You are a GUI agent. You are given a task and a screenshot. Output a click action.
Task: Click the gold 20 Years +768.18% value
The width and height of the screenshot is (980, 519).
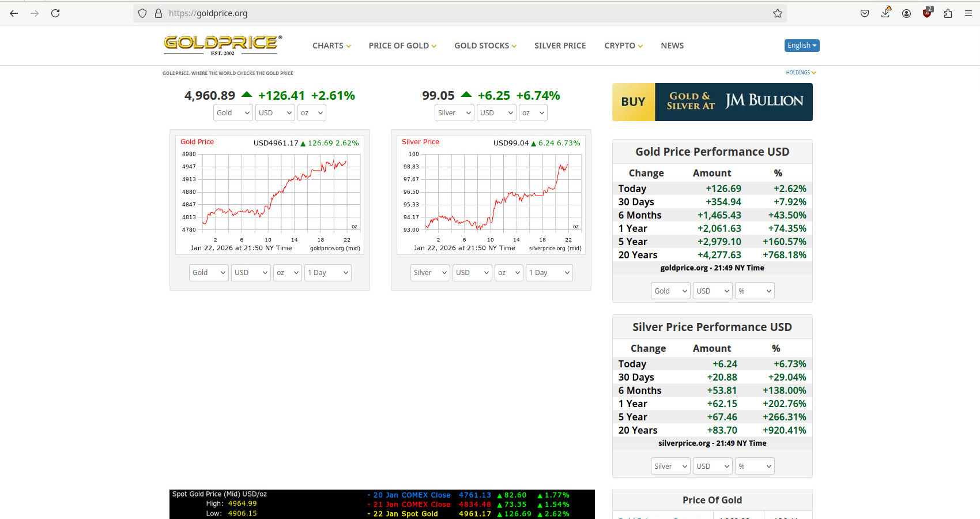click(785, 255)
